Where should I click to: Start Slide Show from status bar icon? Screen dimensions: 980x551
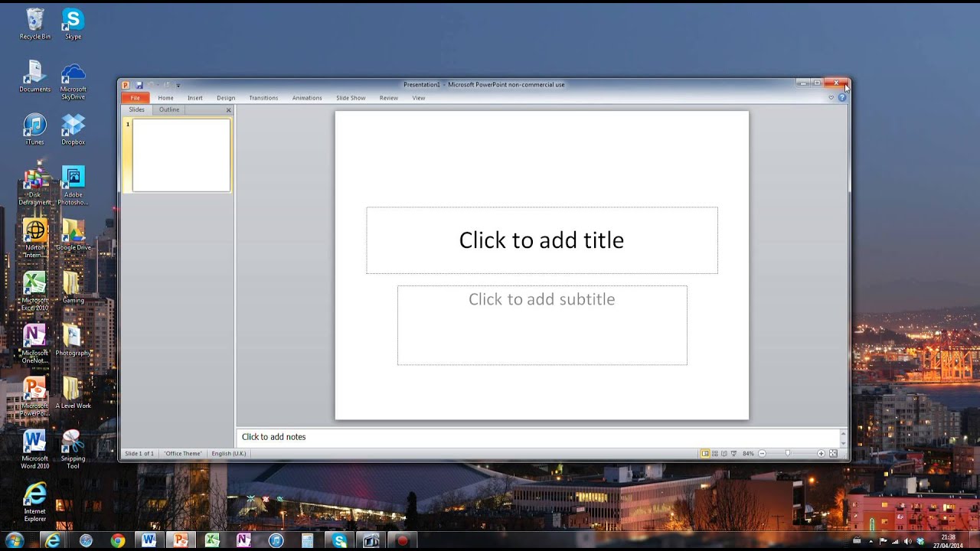[x=733, y=454]
